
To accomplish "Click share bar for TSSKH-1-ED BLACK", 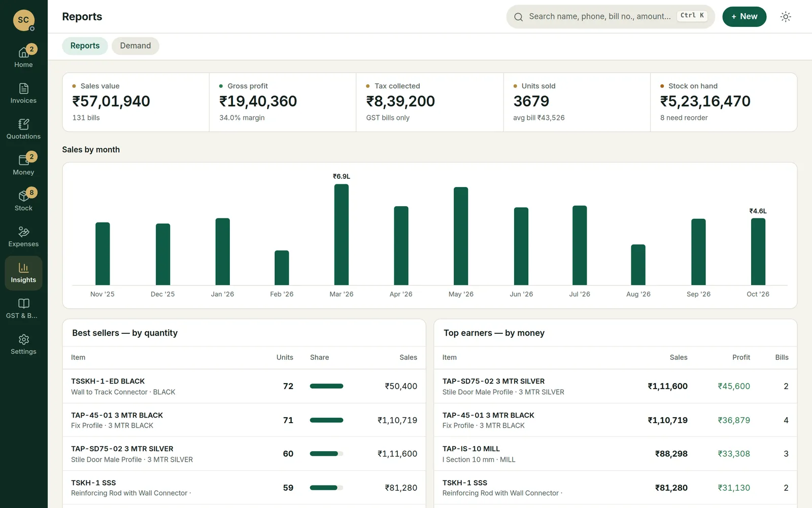I will point(326,386).
